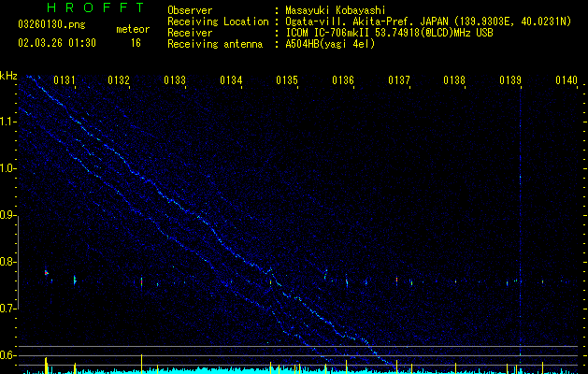Select the ICOM IC-706mkII receiver text

[x=389, y=33]
